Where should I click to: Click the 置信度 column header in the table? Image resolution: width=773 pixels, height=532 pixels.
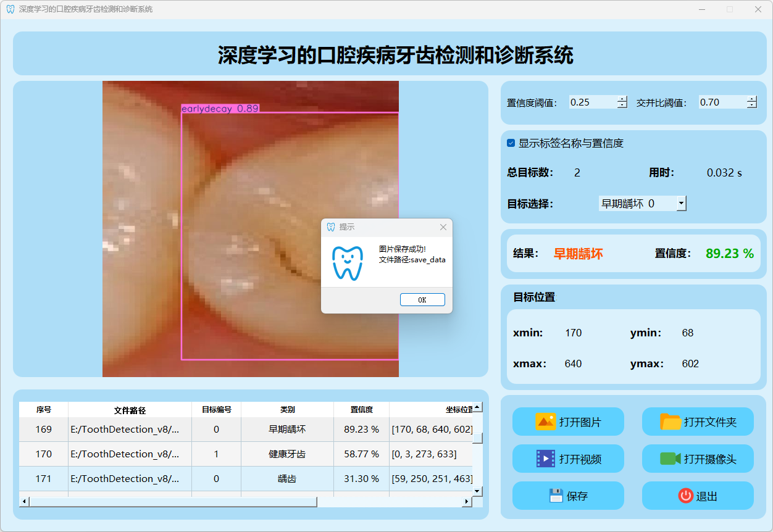(x=361, y=410)
